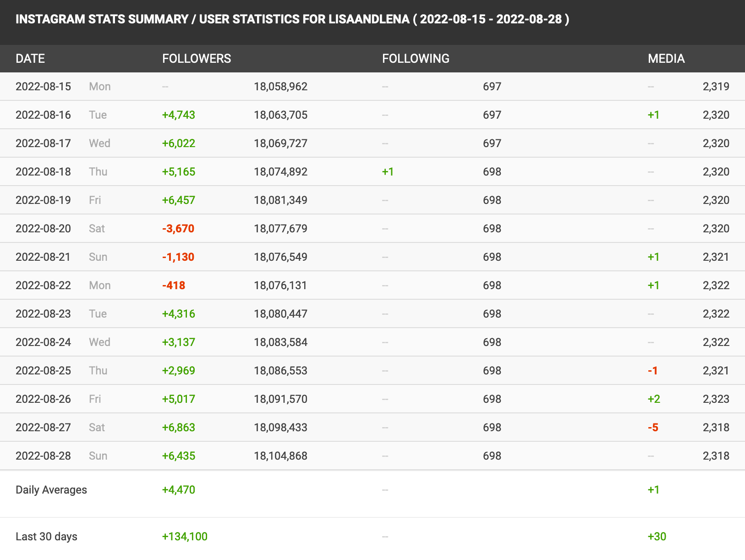The width and height of the screenshot is (745, 560).
Task: Click the +2 media change on 2022-08-26
Action: (x=654, y=399)
